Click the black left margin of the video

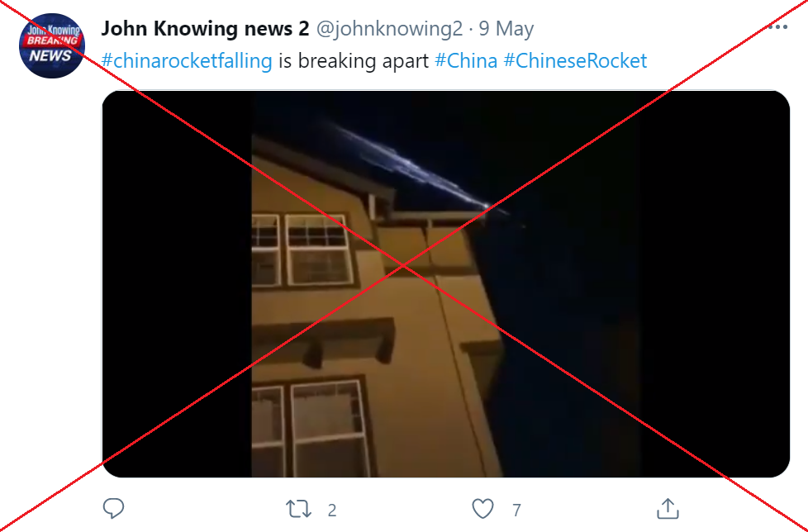tap(177, 284)
